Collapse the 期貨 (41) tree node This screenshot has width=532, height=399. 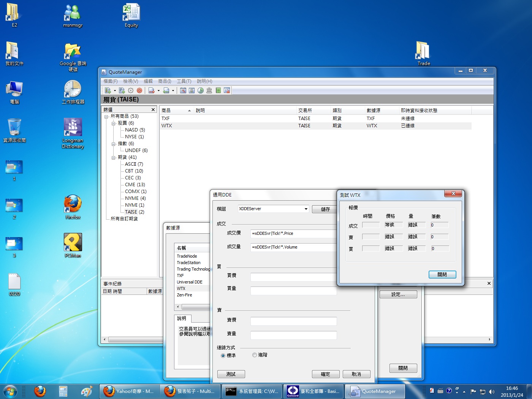coord(113,157)
